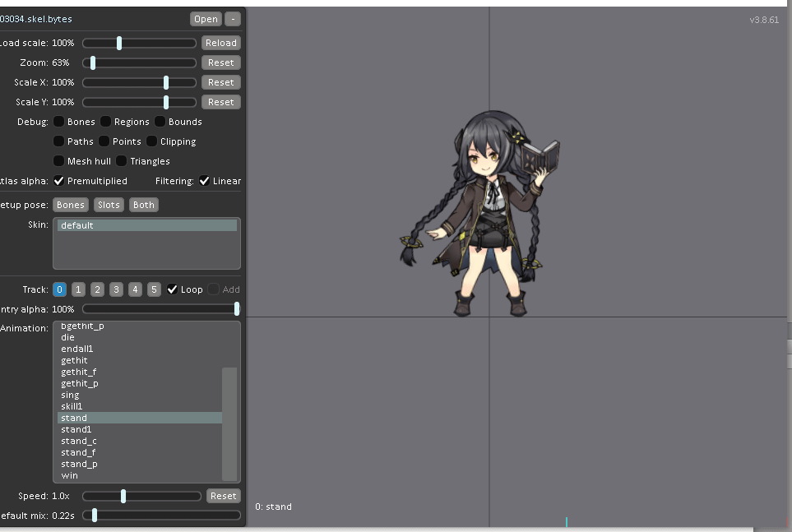Adjust the entry alpha slider
This screenshot has width=792, height=532.
(162, 308)
